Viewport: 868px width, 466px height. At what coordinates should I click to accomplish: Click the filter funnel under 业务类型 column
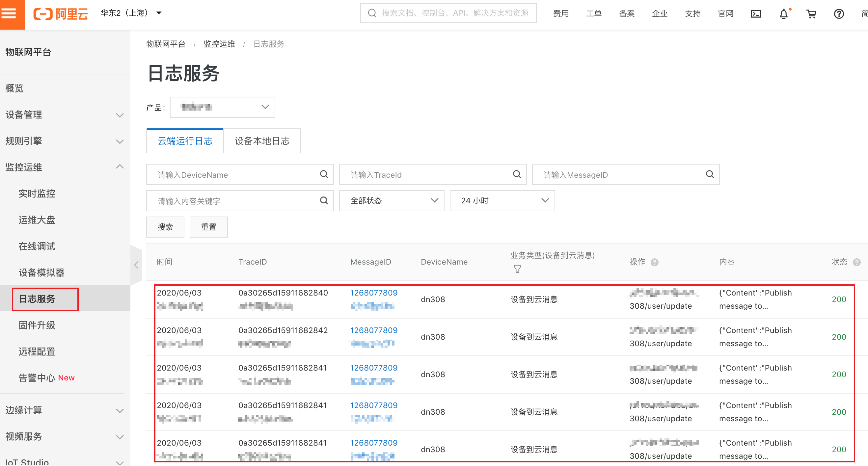(517, 269)
